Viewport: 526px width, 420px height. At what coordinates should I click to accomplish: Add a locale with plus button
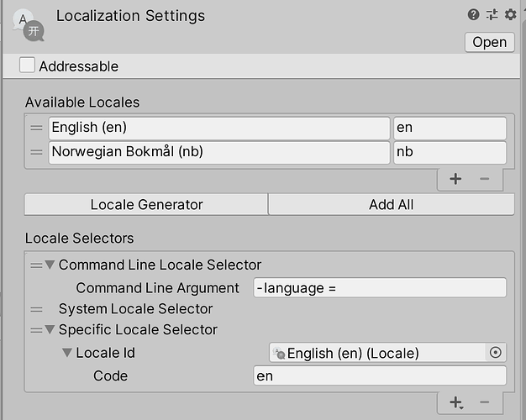pyautogui.click(x=455, y=178)
